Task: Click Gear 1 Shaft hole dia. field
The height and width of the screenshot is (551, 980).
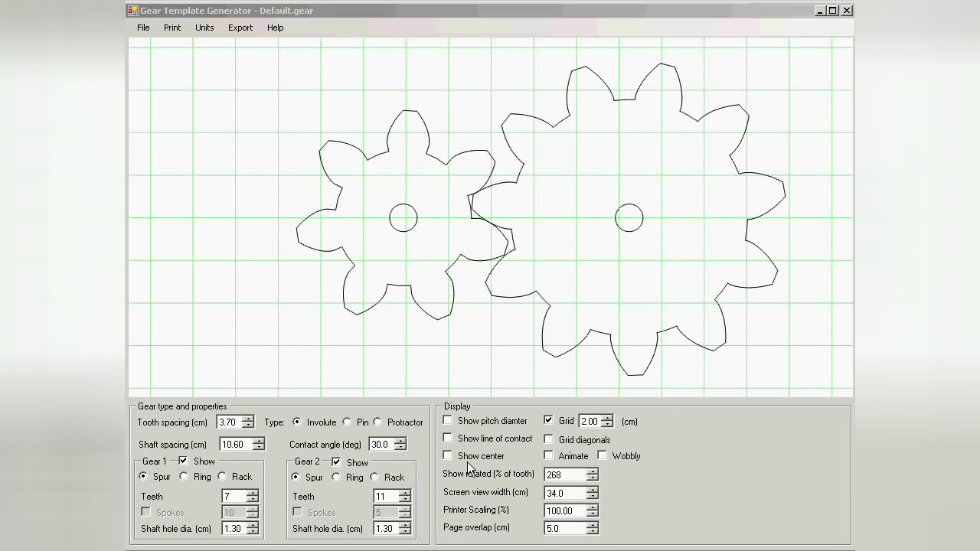Action: (234, 528)
